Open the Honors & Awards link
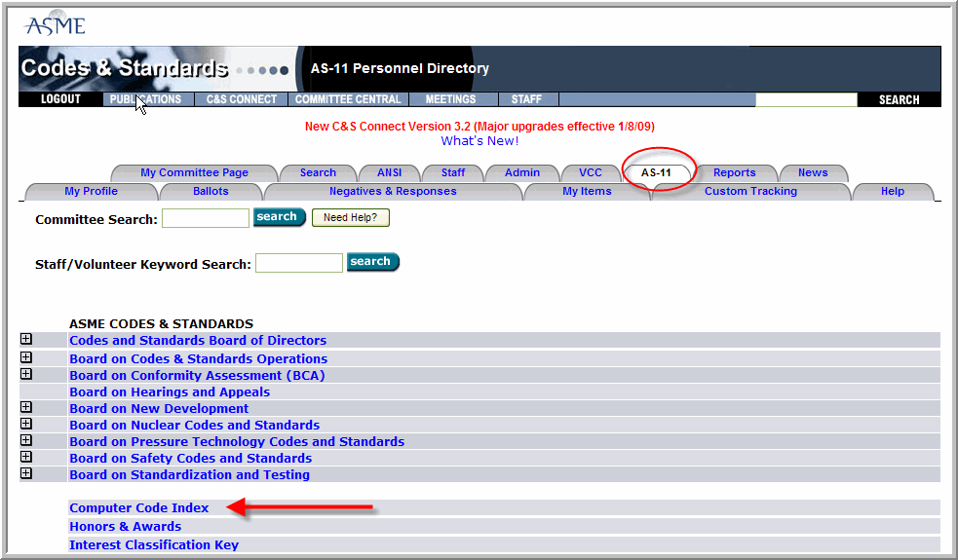The height and width of the screenshot is (560, 958). click(126, 526)
